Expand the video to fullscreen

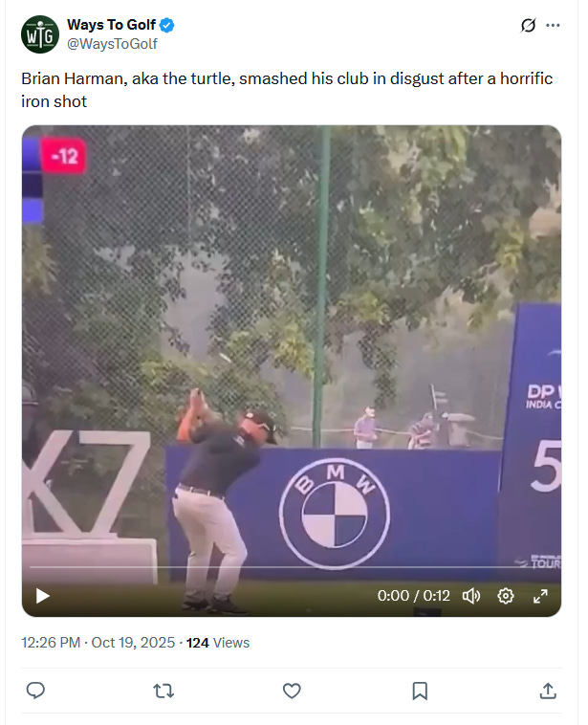[540, 596]
